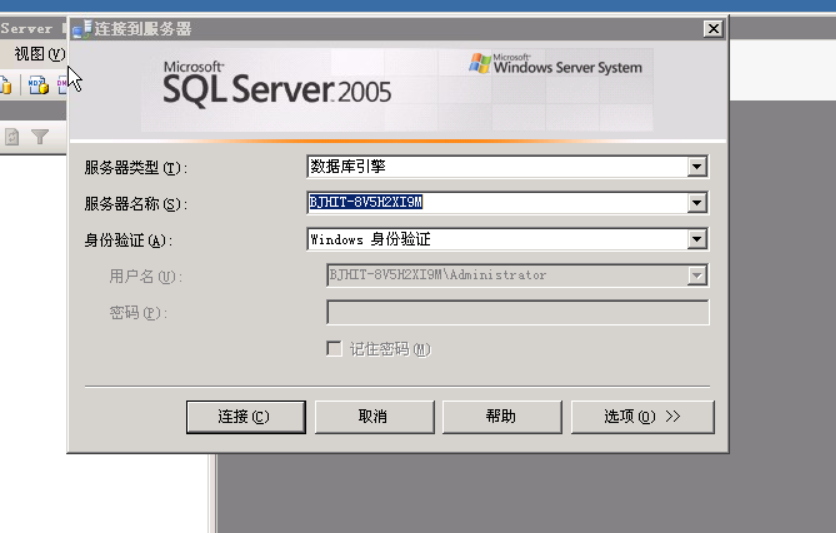Click the dialog title bar server icon
836x533 pixels.
[x=82, y=29]
